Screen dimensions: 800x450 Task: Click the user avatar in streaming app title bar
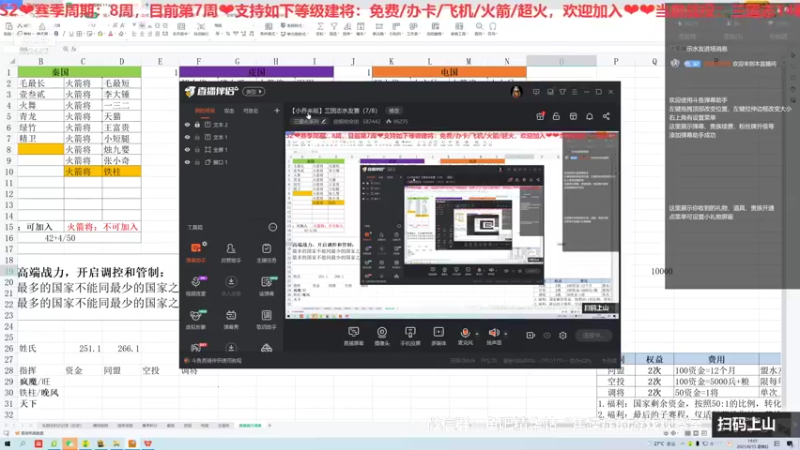[516, 91]
